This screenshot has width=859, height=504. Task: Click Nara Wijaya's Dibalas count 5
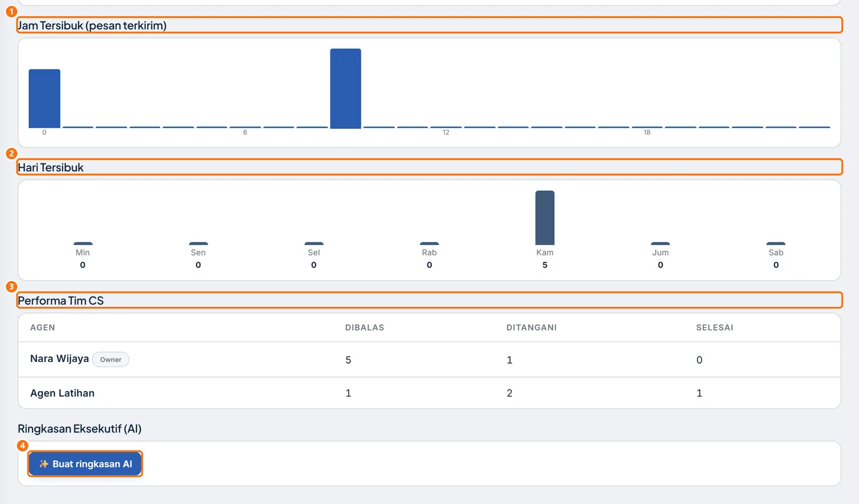tap(348, 360)
